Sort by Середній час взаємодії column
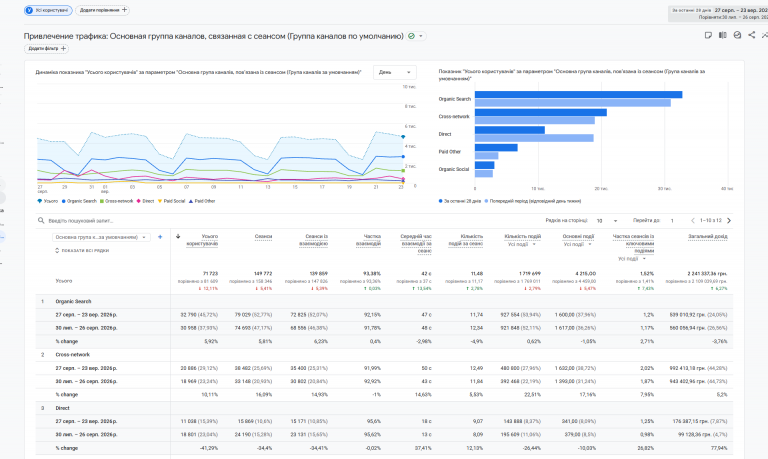Image resolution: width=768 pixels, height=459 pixels. (416, 243)
